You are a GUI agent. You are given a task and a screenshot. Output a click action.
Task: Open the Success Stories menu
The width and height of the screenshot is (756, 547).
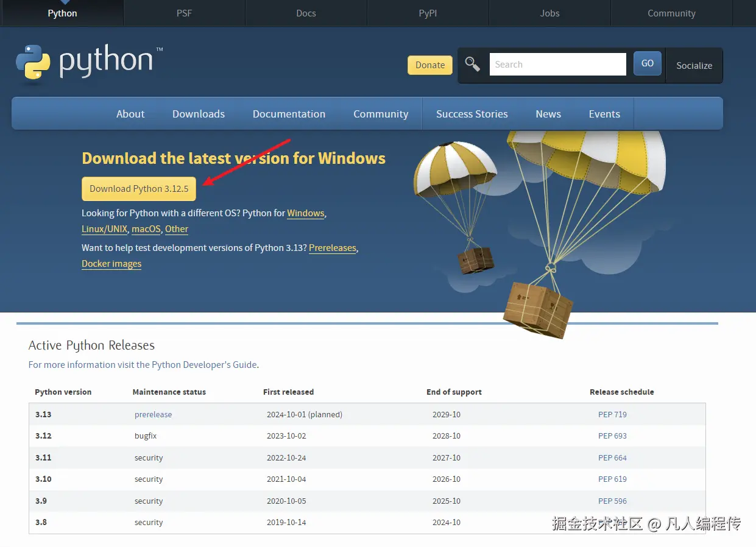[x=472, y=114]
